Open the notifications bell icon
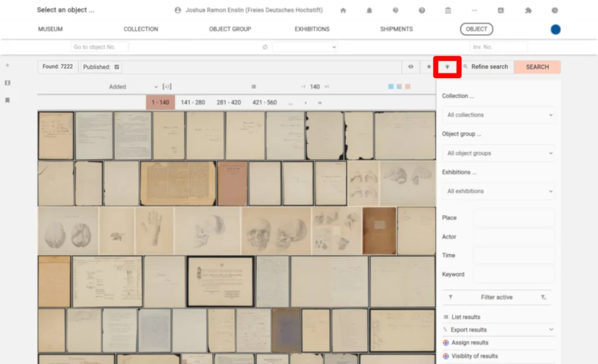598x364 pixels. click(369, 10)
